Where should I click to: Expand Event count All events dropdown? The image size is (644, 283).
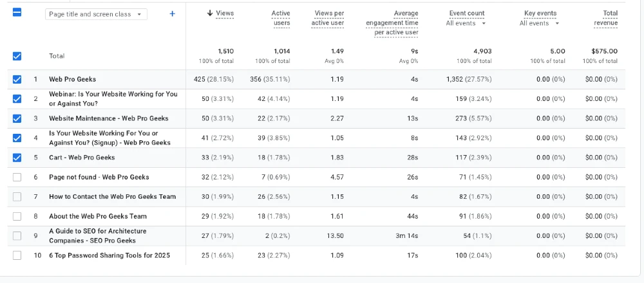pyautogui.click(x=466, y=23)
